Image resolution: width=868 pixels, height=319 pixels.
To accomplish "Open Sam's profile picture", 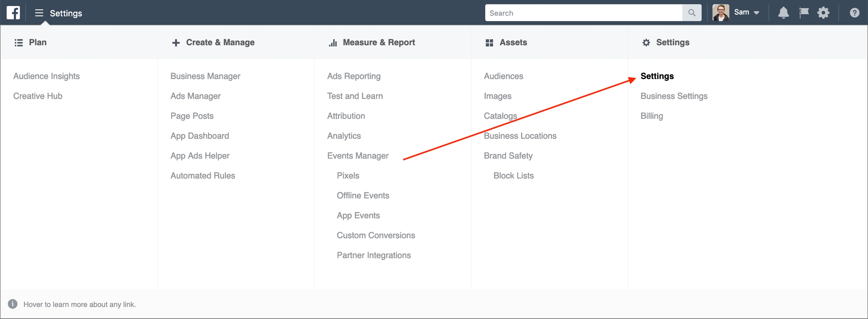I will click(721, 13).
